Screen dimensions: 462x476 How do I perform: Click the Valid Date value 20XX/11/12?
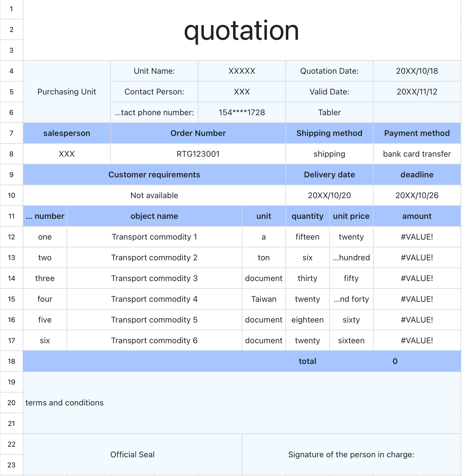(x=417, y=92)
